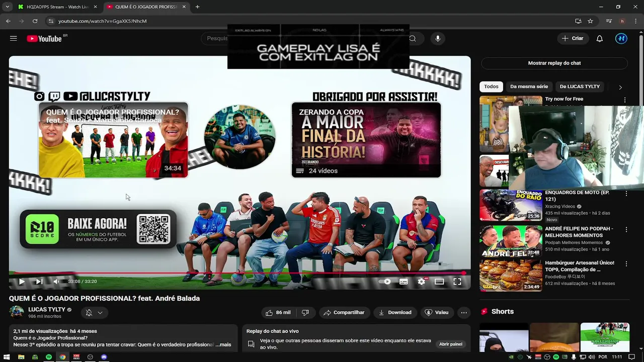This screenshot has height=362, width=644.
Task: Show more filter chips with the right arrow
Action: [620, 87]
